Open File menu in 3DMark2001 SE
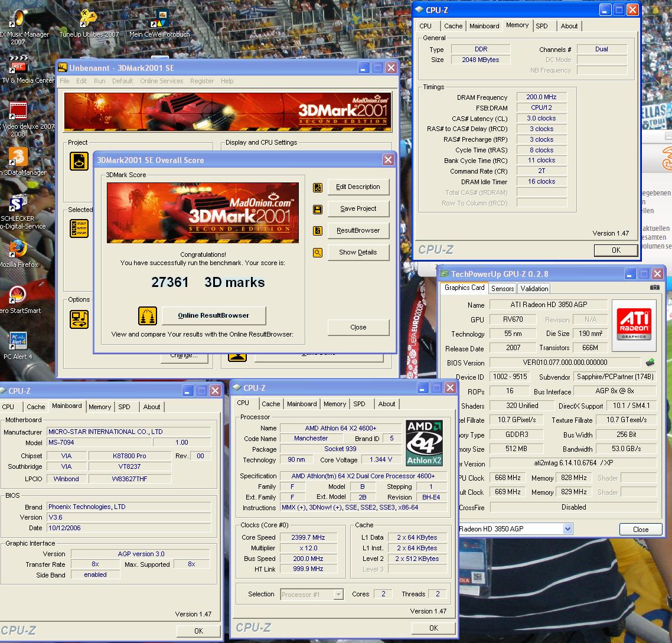The height and width of the screenshot is (643, 672). pos(64,81)
